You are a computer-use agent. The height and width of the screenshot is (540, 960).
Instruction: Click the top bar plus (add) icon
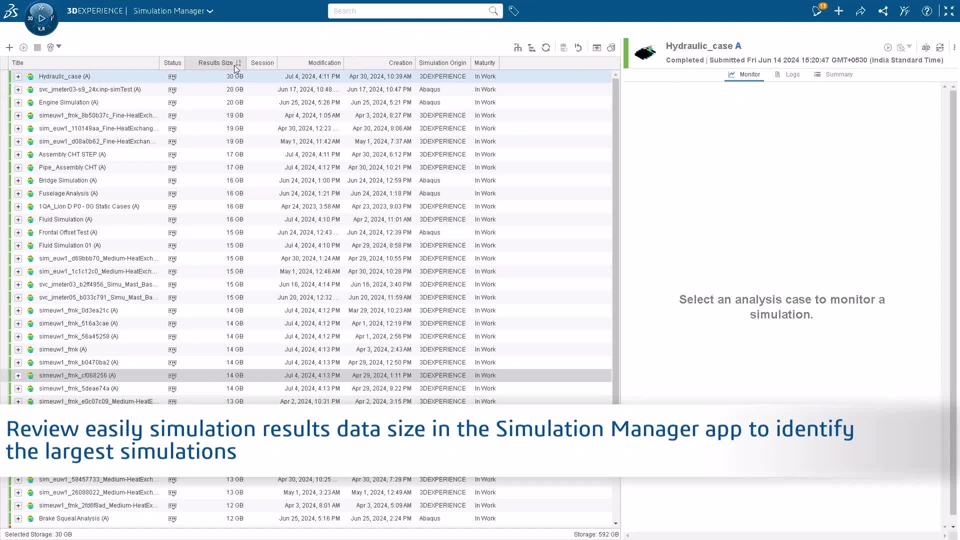838,11
